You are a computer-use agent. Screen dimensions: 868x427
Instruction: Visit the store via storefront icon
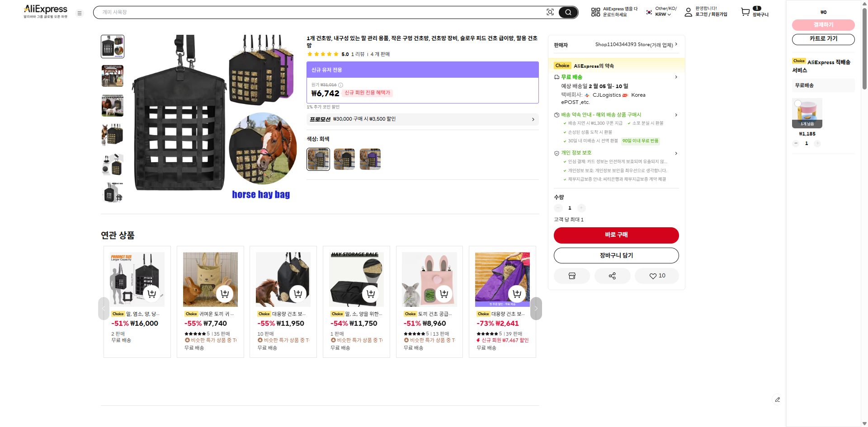click(x=572, y=276)
